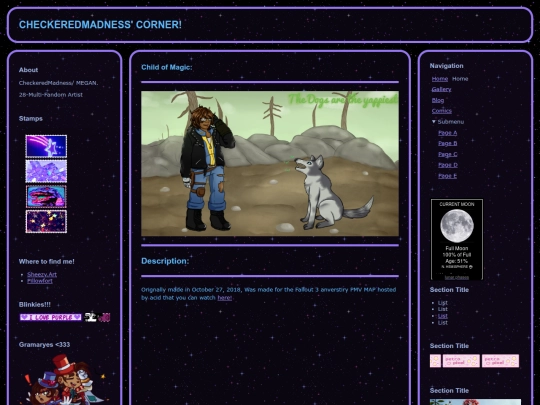Click the shooting star stamp image
Screen dimensions: 540x405
point(46,146)
